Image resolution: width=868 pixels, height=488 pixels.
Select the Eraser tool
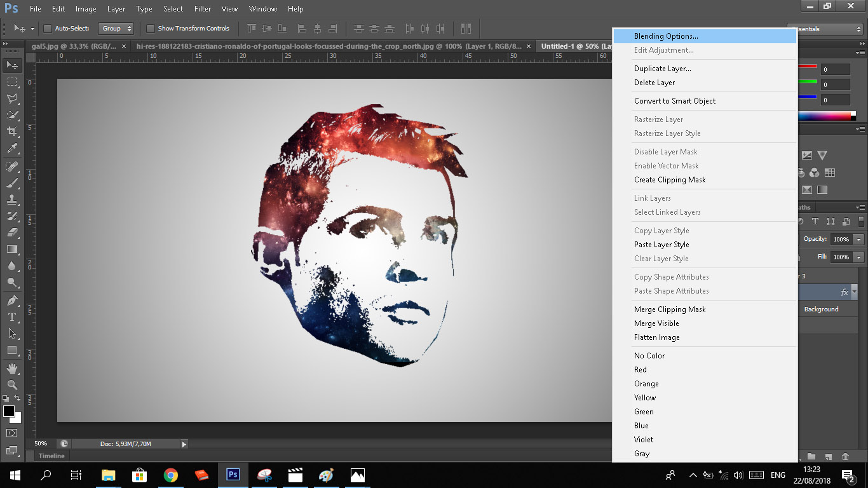tap(12, 233)
